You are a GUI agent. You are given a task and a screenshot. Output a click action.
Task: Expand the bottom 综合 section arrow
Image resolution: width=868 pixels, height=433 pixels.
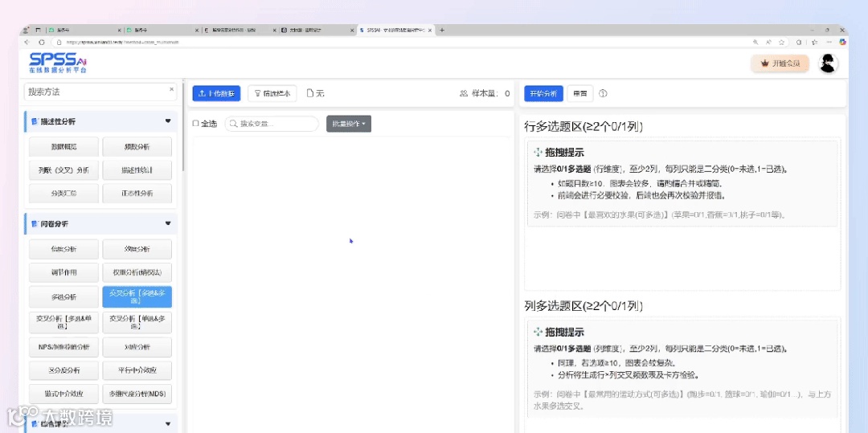click(168, 424)
